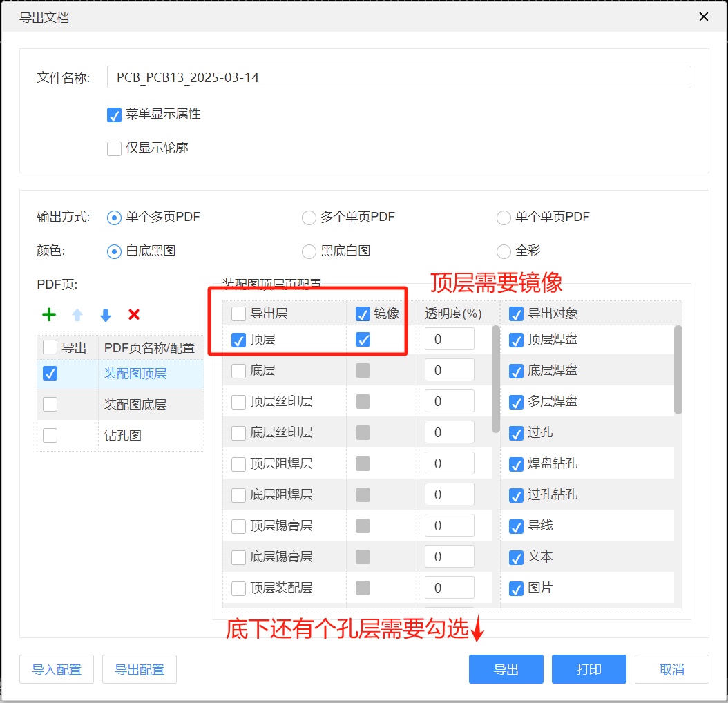The height and width of the screenshot is (703, 728).
Task: Disable the 文本 export object
Action: click(515, 556)
